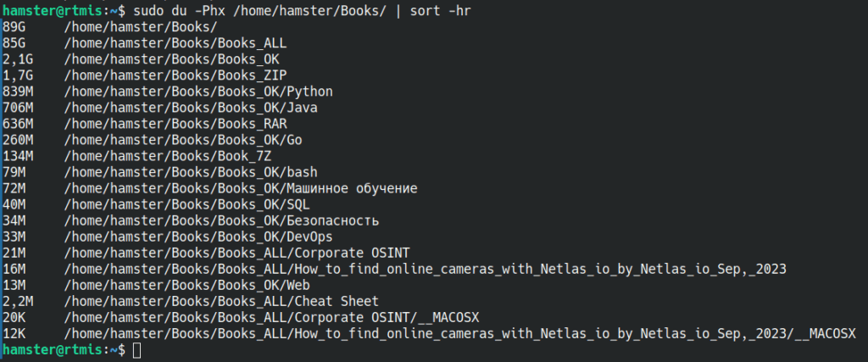
Task: Click the /home/hamster/Books/Books_ALL path line
Action: pos(175,43)
